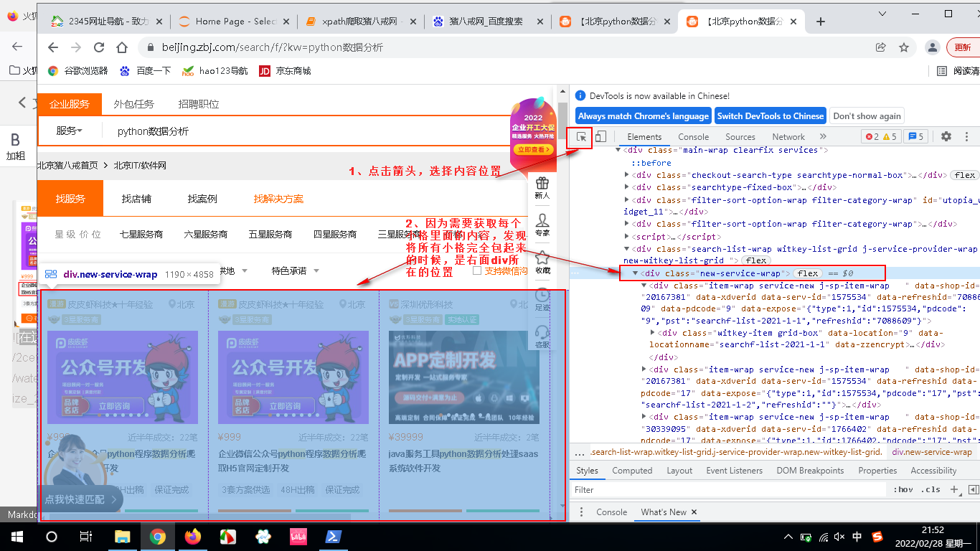Click the blue issues counter showing 5
980x551 pixels.
point(915,137)
